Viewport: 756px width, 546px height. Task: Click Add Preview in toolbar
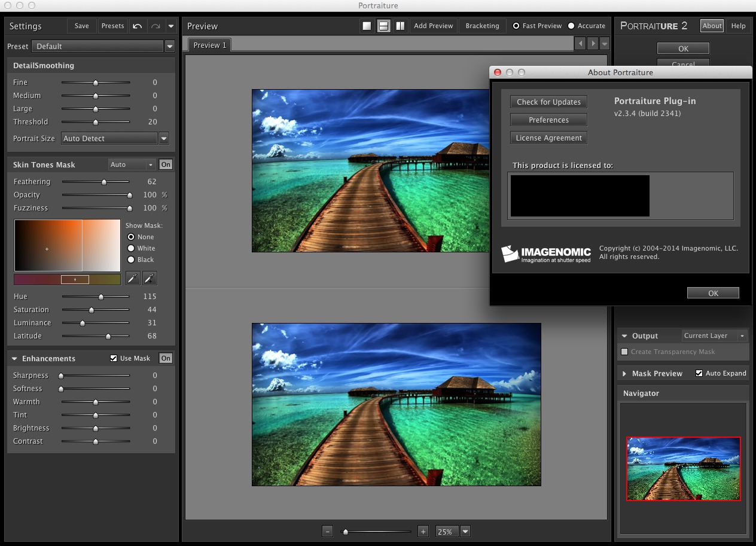434,26
